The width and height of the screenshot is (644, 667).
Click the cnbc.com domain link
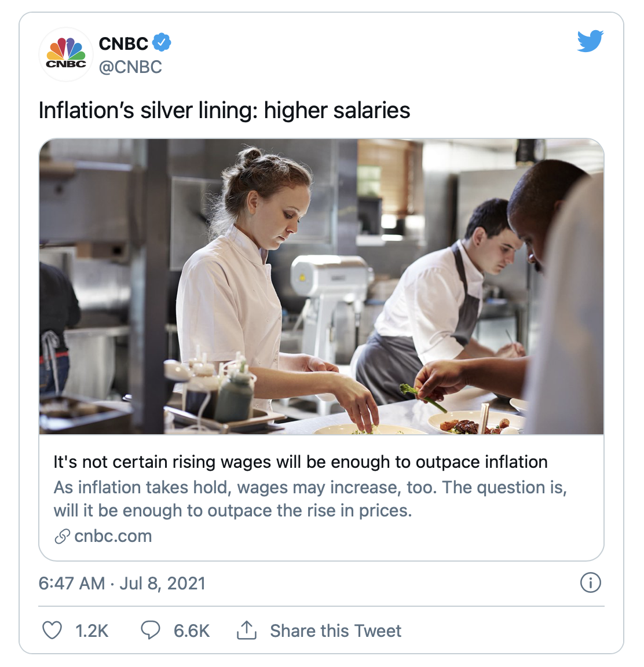click(113, 536)
